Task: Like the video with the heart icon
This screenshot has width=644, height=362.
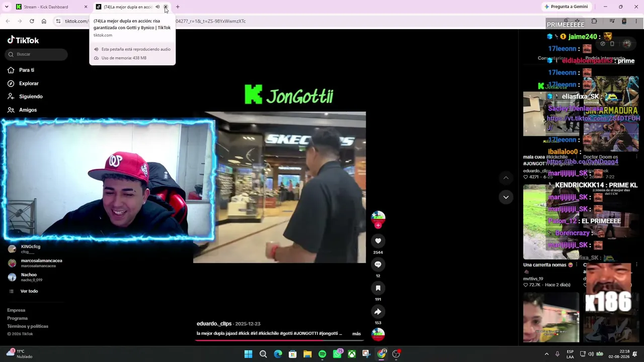Action: tap(378, 241)
